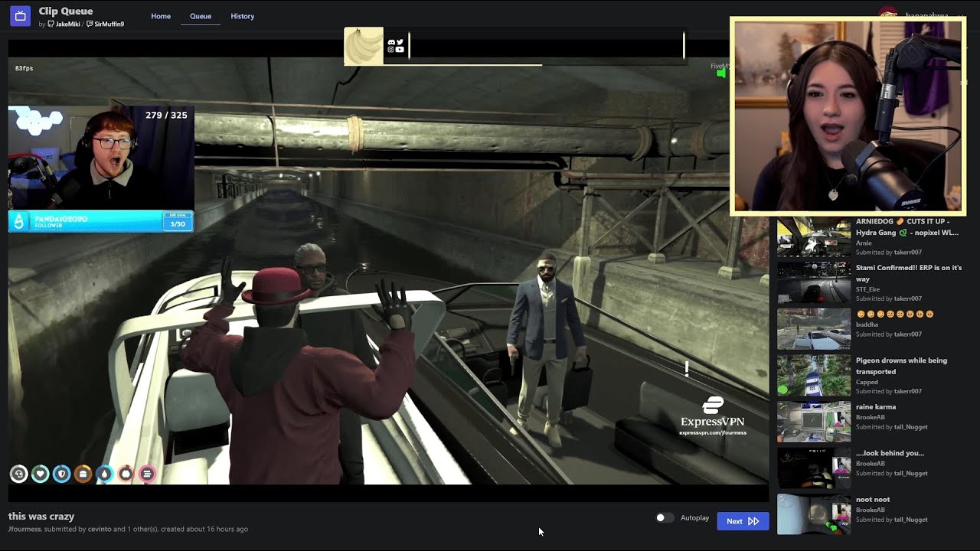Open the noot noot clip thumbnail
This screenshot has height=551, width=980.
(x=814, y=514)
